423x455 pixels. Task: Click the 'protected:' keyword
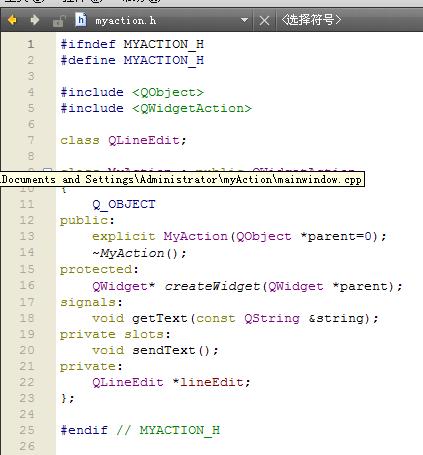[x=99, y=269]
